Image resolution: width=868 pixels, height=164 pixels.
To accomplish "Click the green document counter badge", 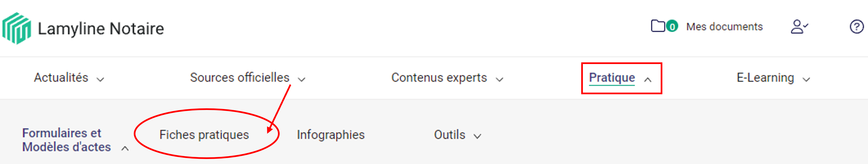I will click(672, 26).
